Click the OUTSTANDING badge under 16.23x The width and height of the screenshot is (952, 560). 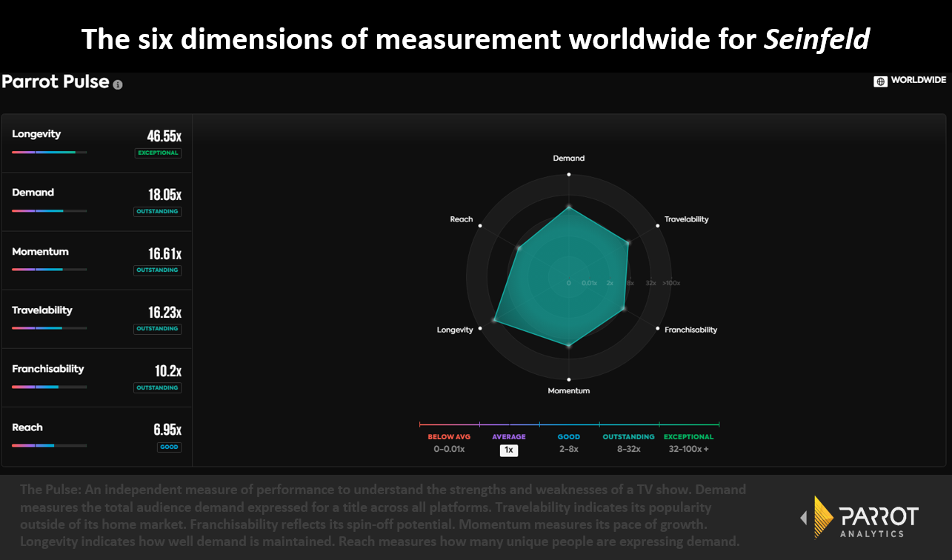click(x=158, y=329)
